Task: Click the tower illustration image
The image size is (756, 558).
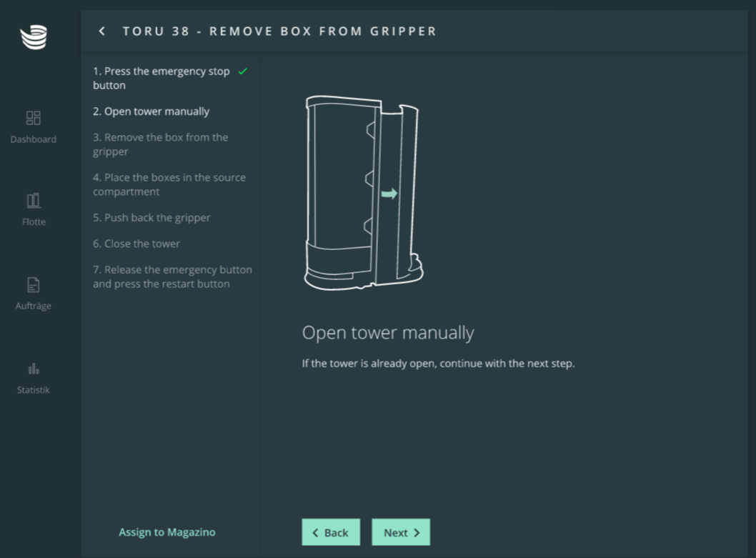Action: (x=363, y=191)
